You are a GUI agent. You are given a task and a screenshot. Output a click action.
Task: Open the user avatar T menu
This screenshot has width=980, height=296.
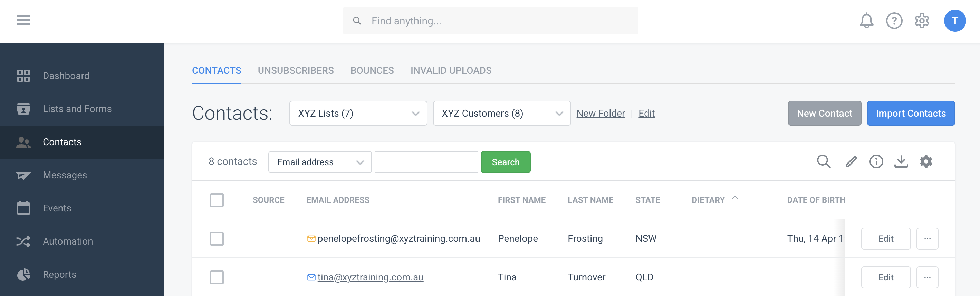coord(954,20)
